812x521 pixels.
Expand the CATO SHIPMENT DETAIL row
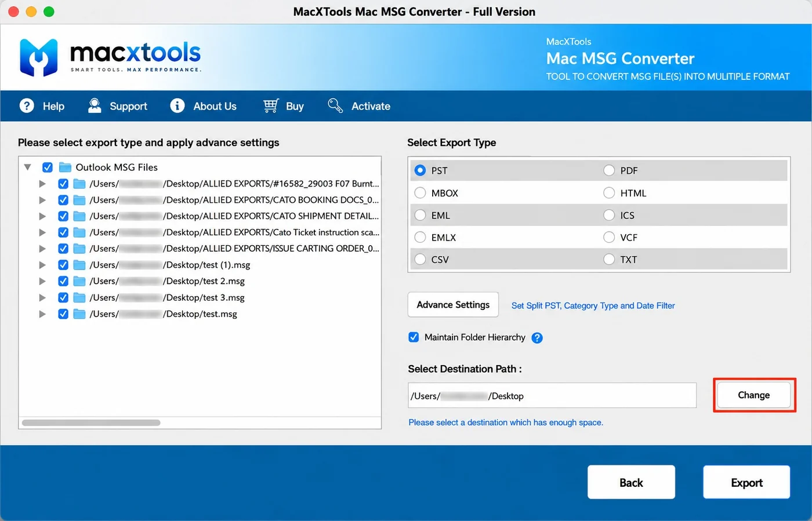(42, 216)
